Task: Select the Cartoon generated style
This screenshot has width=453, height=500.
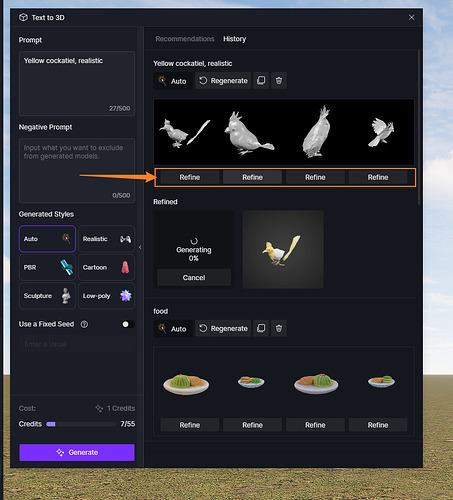Action: coord(107,267)
